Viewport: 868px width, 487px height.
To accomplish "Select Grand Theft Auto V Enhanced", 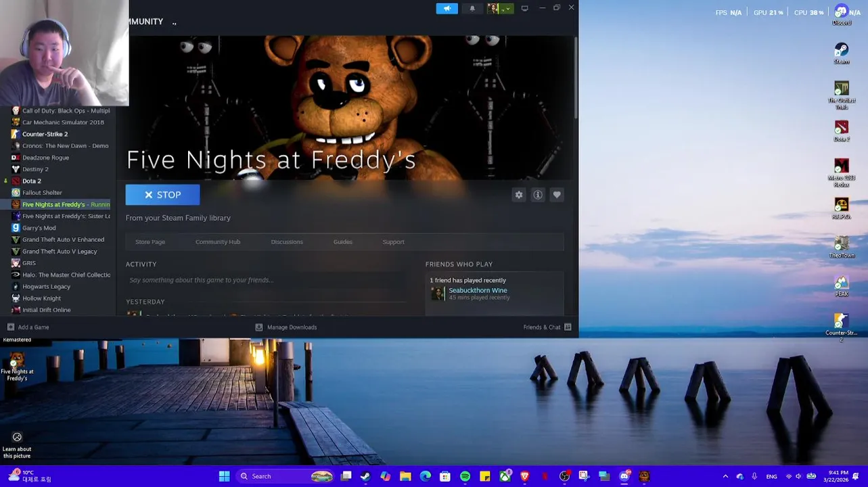I will click(x=61, y=239).
